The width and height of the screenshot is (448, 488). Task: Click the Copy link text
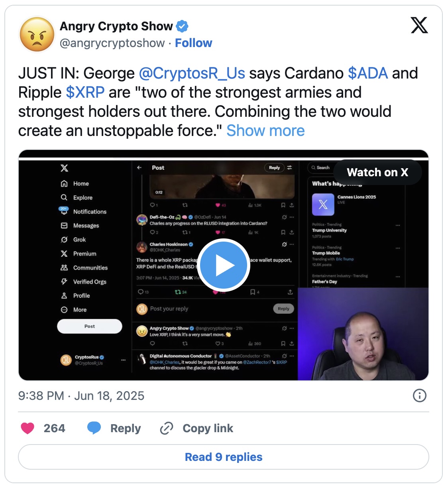pos(208,428)
